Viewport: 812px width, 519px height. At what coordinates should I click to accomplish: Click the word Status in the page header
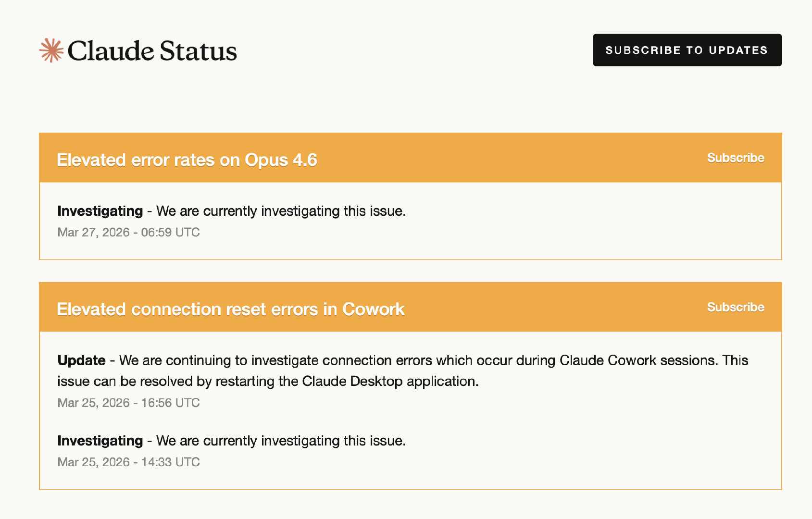[x=198, y=51]
